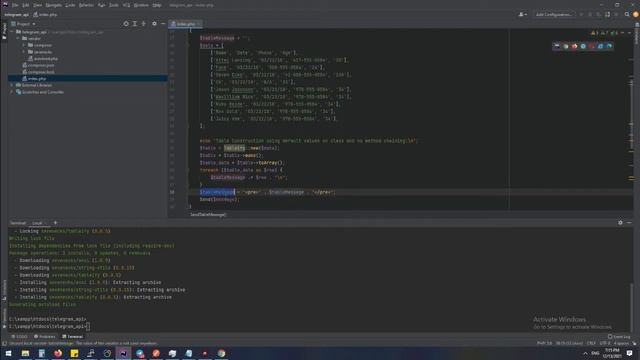Open the TODO tool window tab

coord(19,337)
